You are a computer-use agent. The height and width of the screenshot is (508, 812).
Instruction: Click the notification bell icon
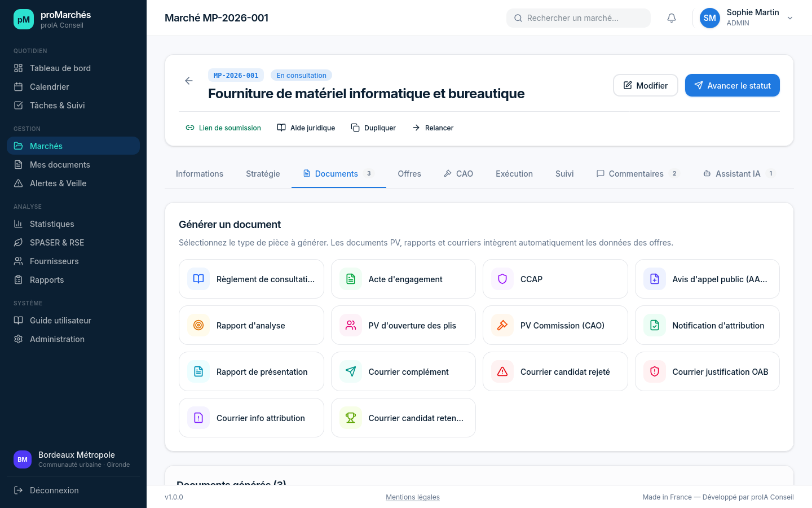(x=671, y=17)
